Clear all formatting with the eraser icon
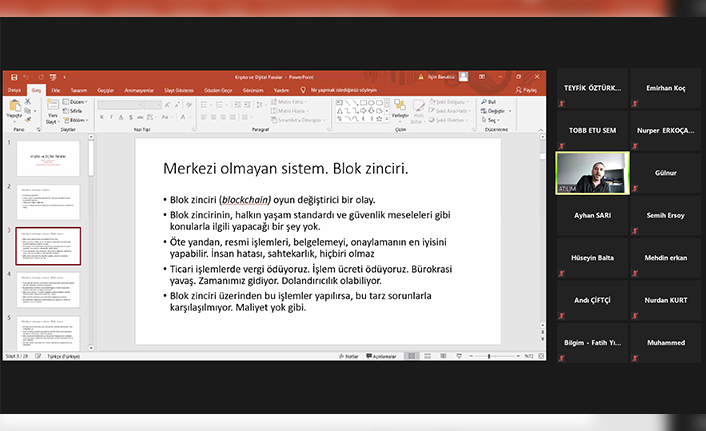 pos(189,105)
